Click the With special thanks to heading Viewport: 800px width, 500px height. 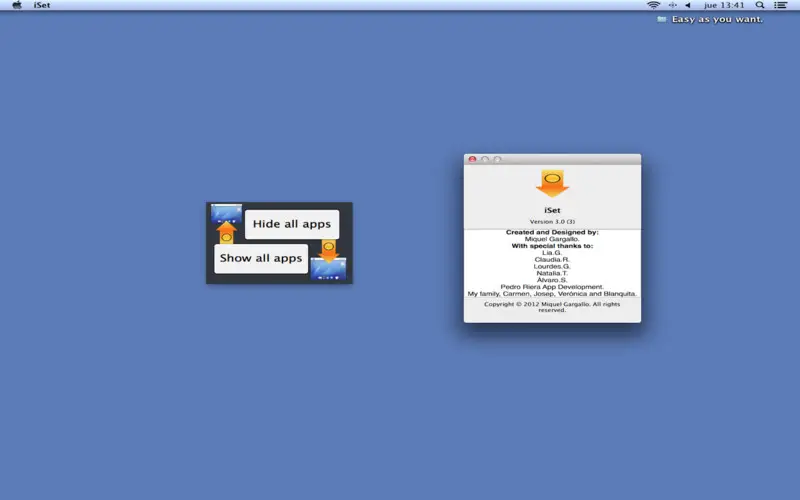click(x=552, y=246)
